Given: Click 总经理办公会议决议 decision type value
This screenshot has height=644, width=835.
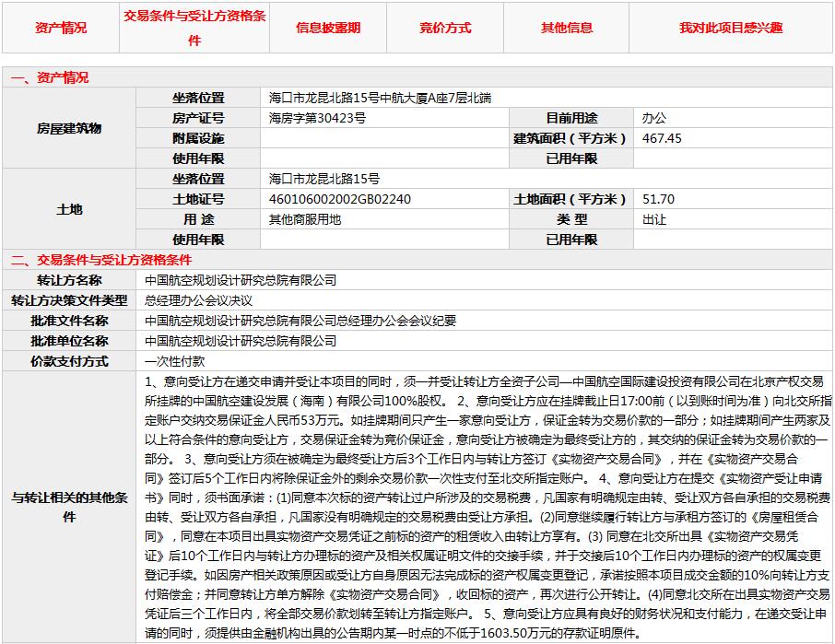Looking at the screenshot, I should pyautogui.click(x=198, y=300).
